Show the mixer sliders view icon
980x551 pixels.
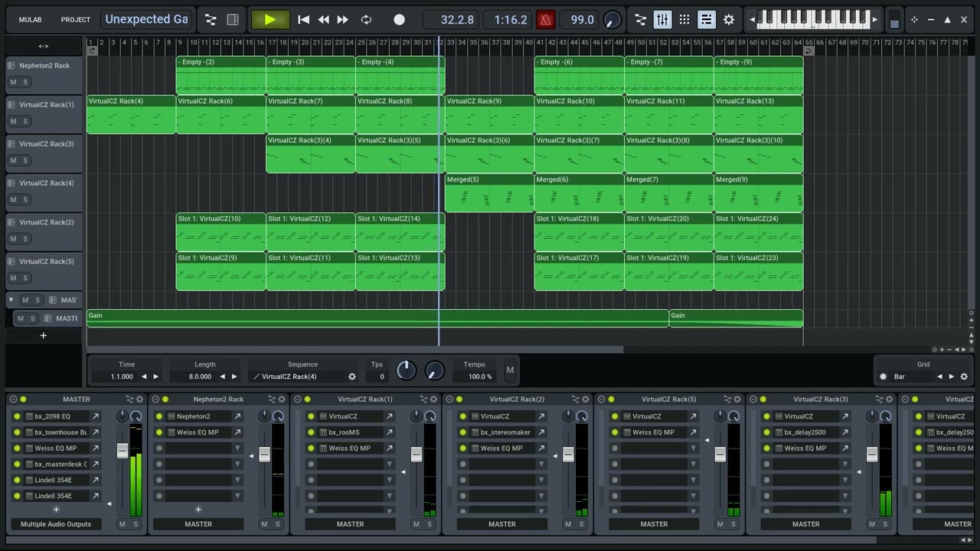click(662, 20)
